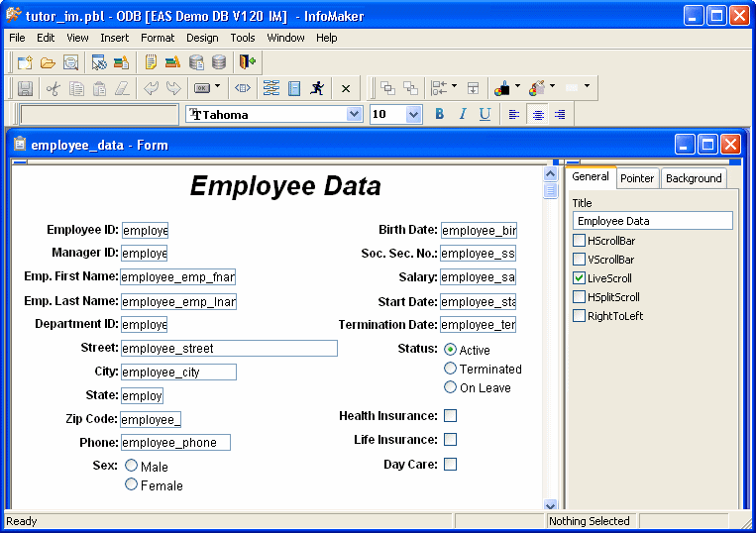Check the Health Insurance checkbox

450,415
